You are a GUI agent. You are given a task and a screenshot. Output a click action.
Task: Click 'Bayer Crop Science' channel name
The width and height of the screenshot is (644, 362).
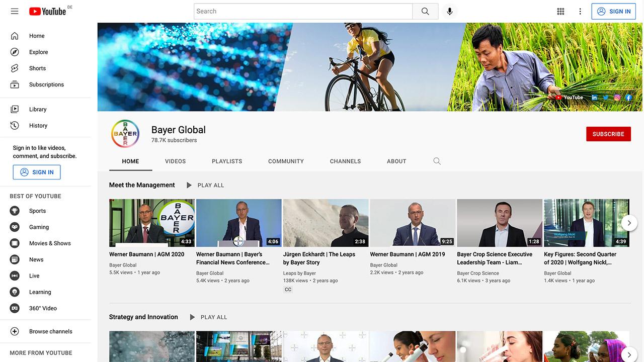coord(478,274)
